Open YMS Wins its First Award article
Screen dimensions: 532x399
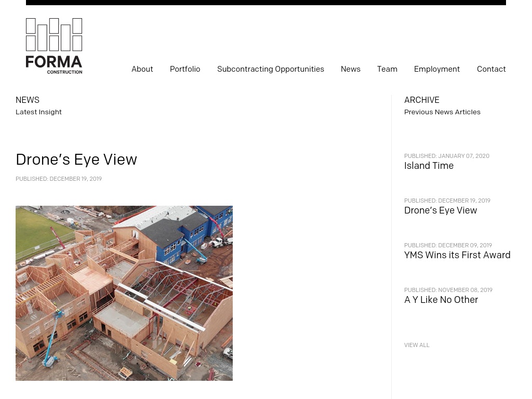coord(457,255)
